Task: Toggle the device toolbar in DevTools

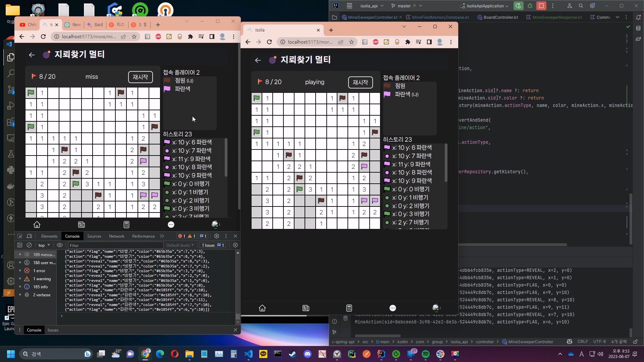Action: [x=30, y=236]
